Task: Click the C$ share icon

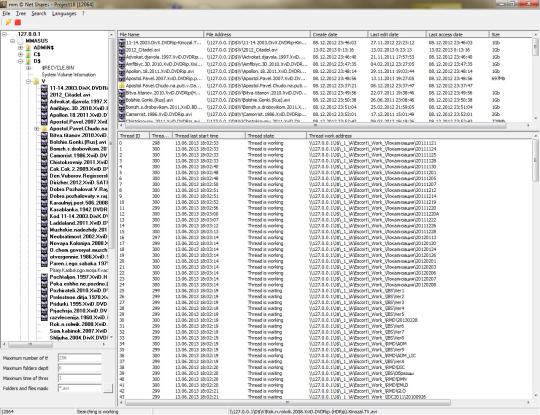Action: pos(29,54)
